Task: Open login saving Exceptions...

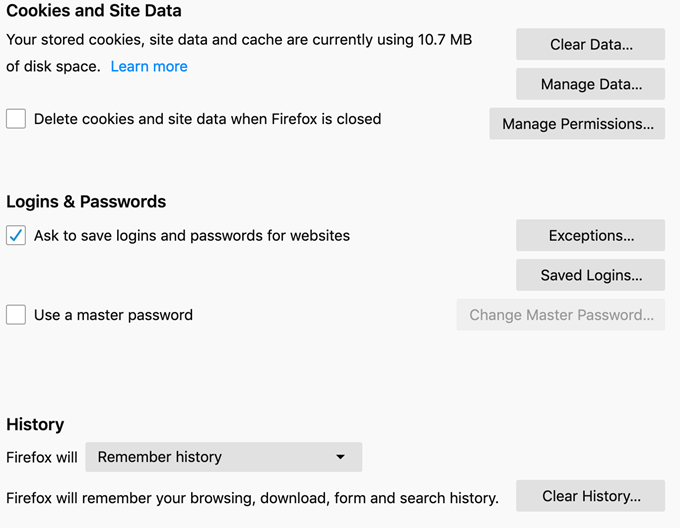Action: (x=590, y=236)
